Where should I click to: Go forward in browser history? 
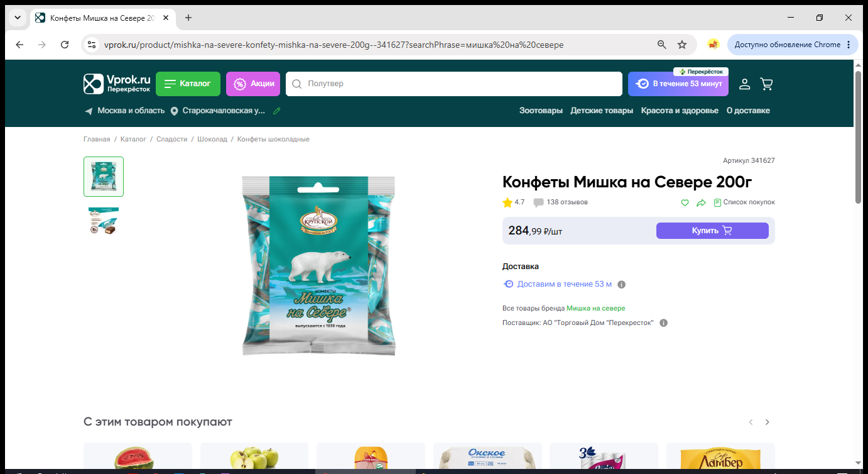[42, 45]
